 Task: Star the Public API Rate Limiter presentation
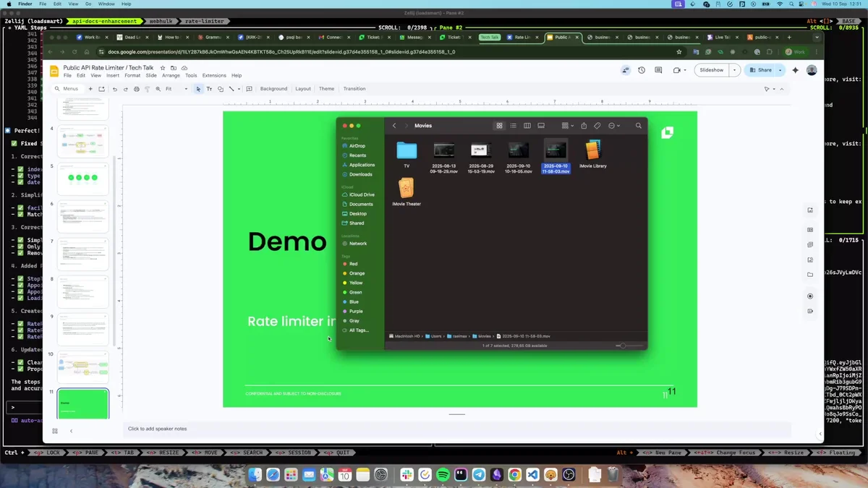[x=163, y=68]
